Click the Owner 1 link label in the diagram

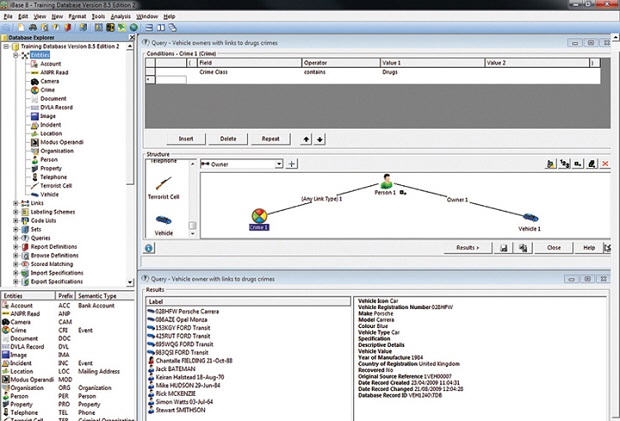pyautogui.click(x=457, y=200)
